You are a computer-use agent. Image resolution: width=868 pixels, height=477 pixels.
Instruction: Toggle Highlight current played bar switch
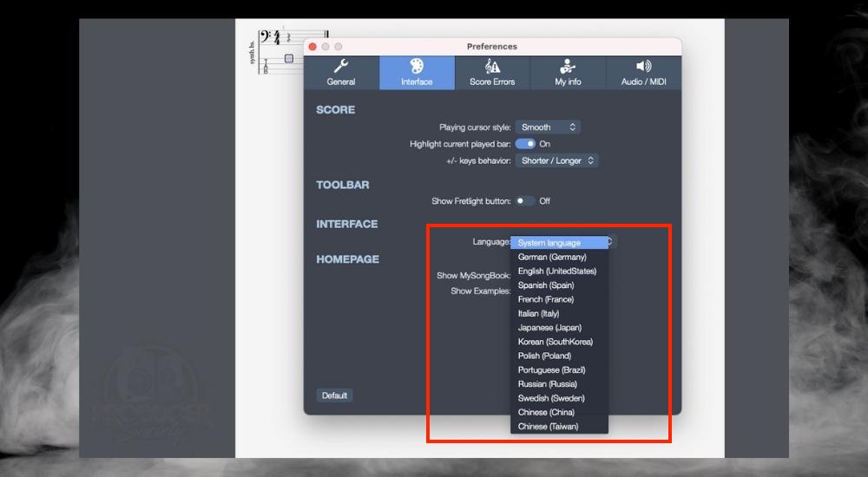(525, 144)
